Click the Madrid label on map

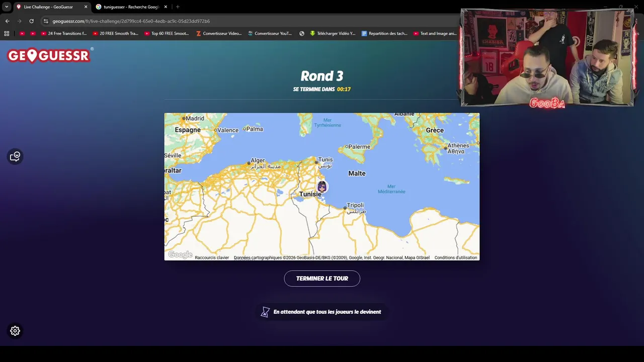(x=195, y=119)
